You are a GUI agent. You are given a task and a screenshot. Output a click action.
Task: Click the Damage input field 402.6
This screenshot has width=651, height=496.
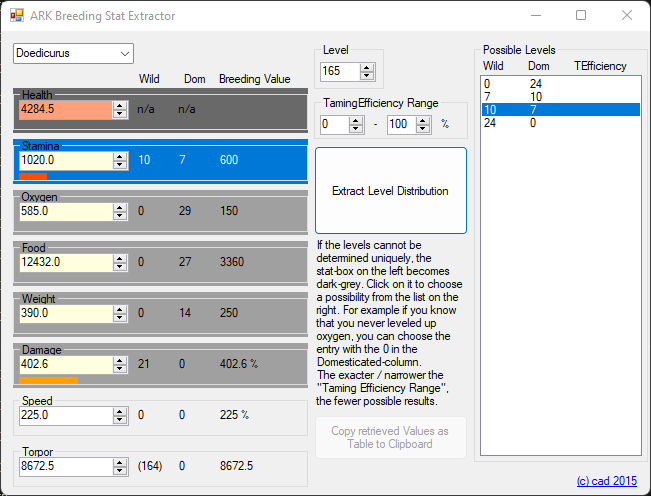point(66,365)
